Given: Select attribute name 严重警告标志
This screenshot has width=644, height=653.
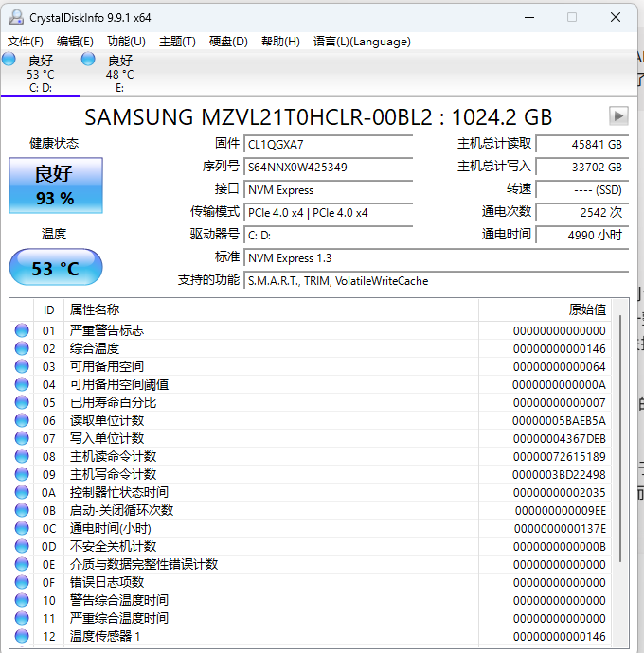Looking at the screenshot, I should [107, 330].
